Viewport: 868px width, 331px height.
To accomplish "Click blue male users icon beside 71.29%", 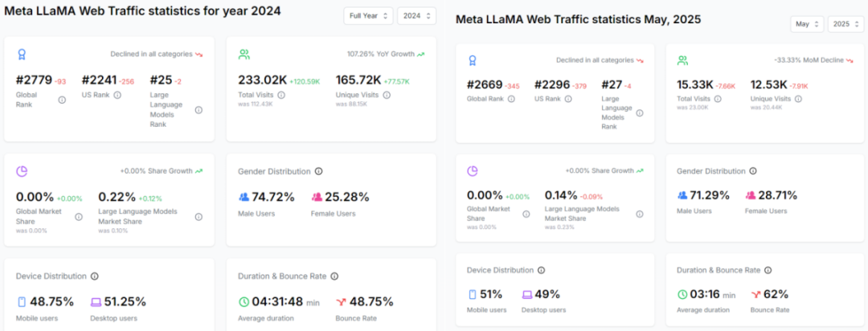I will click(x=682, y=195).
